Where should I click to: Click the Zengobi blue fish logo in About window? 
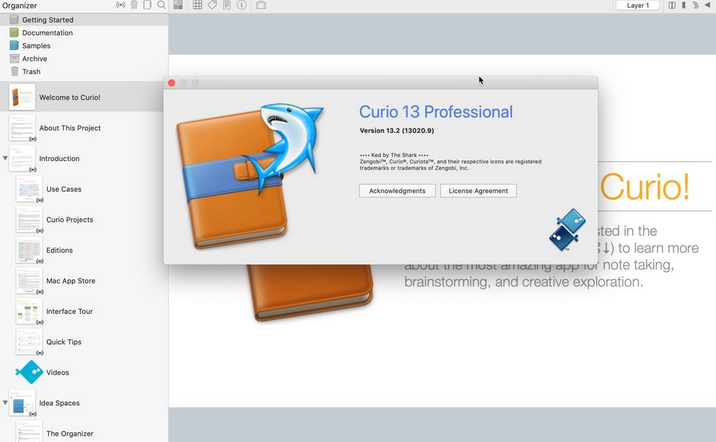[568, 230]
